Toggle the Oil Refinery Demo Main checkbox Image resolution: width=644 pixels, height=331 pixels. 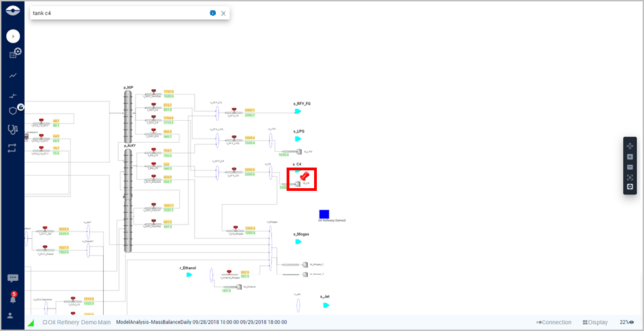point(45,322)
